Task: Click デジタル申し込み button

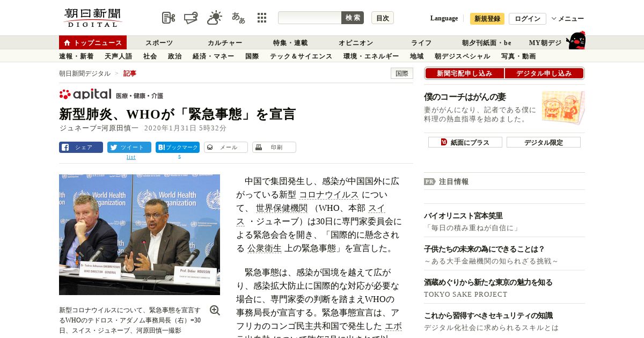Action: click(x=544, y=74)
